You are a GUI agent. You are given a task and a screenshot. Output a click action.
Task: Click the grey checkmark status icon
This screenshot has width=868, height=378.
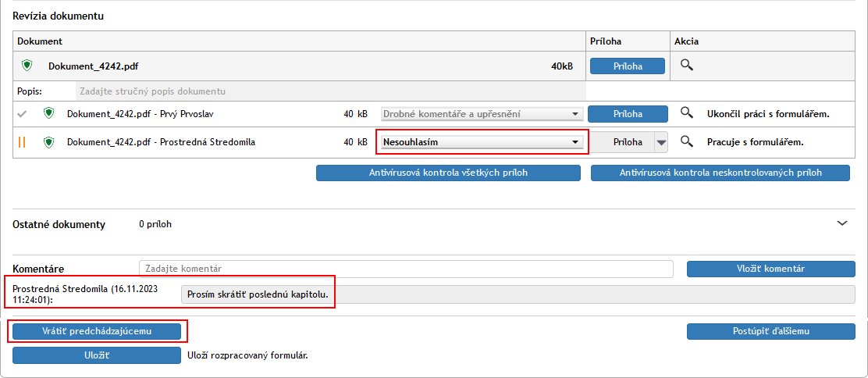(x=23, y=114)
